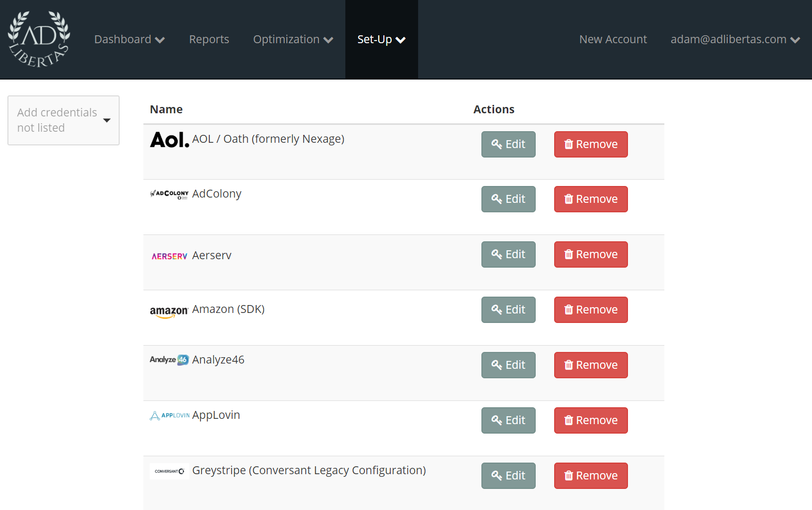Open the adam@adlibertas.com account menu
The width and height of the screenshot is (812, 510).
coord(735,40)
